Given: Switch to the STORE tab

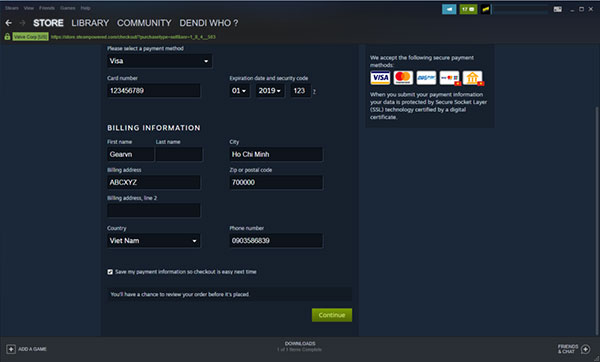Looking at the screenshot, I should pos(48,23).
